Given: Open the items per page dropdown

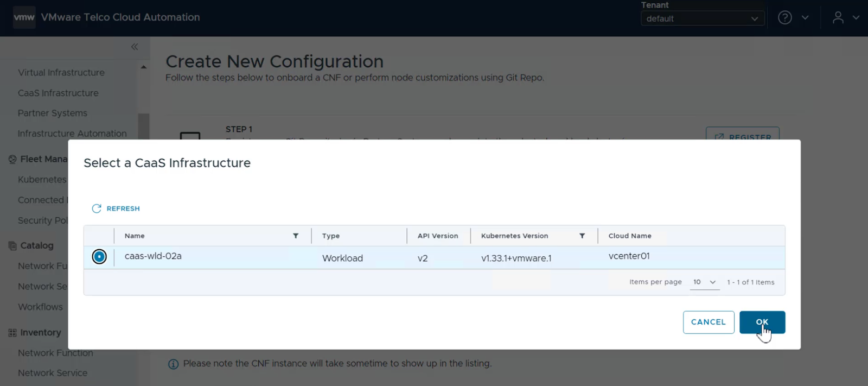Looking at the screenshot, I should (705, 282).
